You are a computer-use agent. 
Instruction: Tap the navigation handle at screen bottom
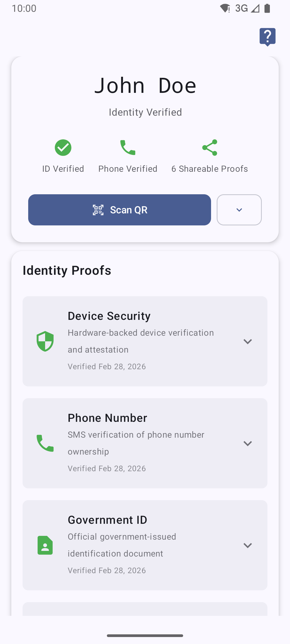pyautogui.click(x=145, y=635)
